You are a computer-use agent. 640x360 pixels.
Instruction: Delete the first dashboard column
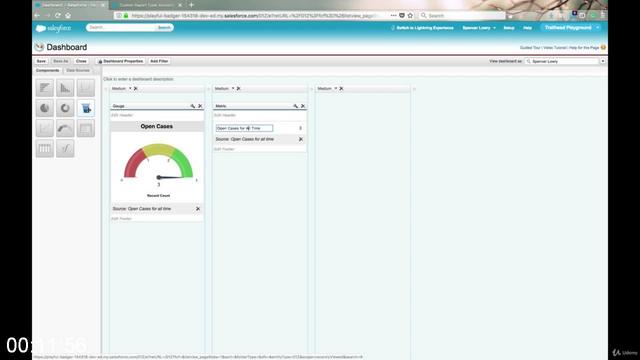[136, 89]
